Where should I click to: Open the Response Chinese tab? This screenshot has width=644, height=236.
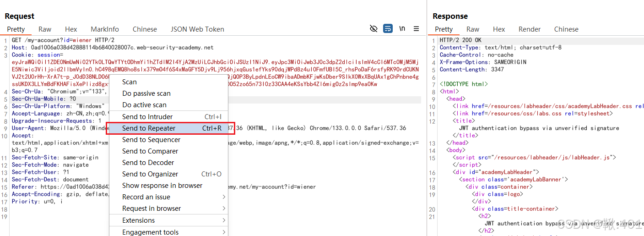566,29
